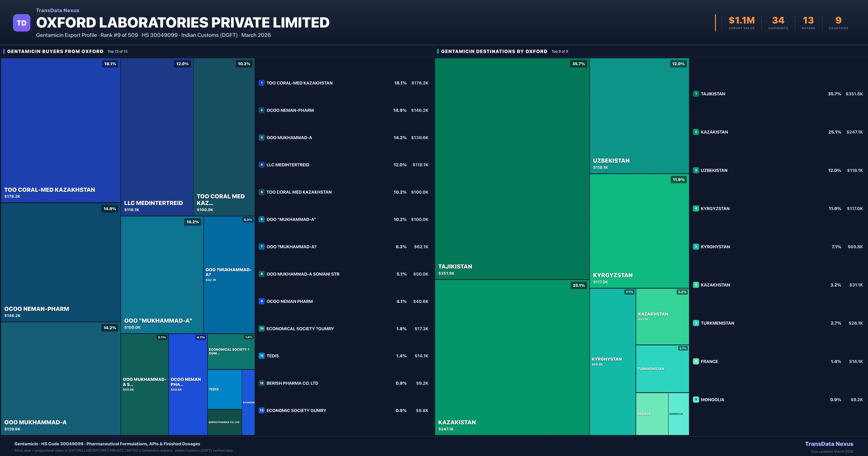
Task: Click rank badge 13 beside ECONOMIC SOCIETY GUMRY
Action: click(x=261, y=410)
